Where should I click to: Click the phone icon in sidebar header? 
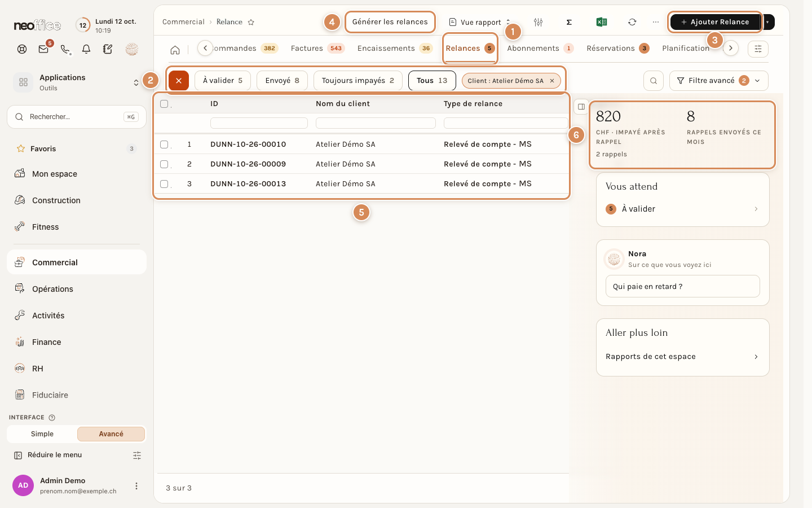pyautogui.click(x=65, y=49)
